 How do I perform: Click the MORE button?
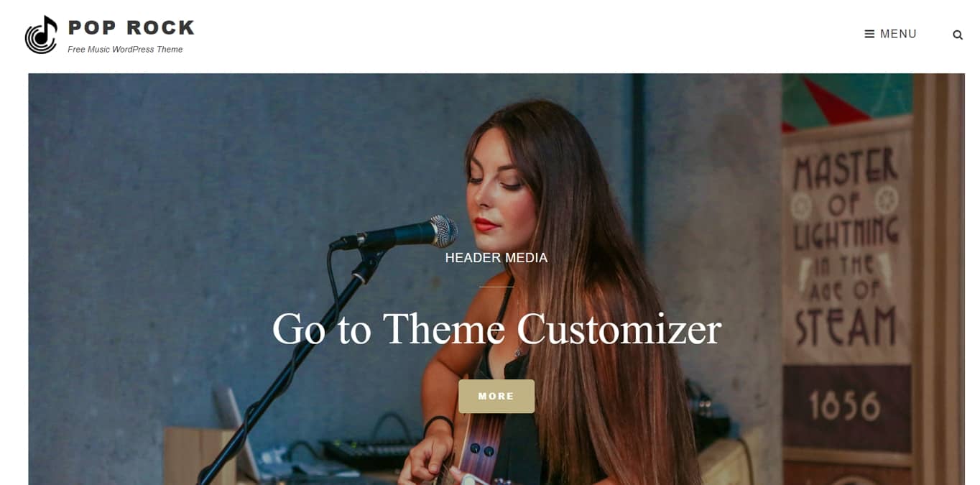[x=496, y=396]
